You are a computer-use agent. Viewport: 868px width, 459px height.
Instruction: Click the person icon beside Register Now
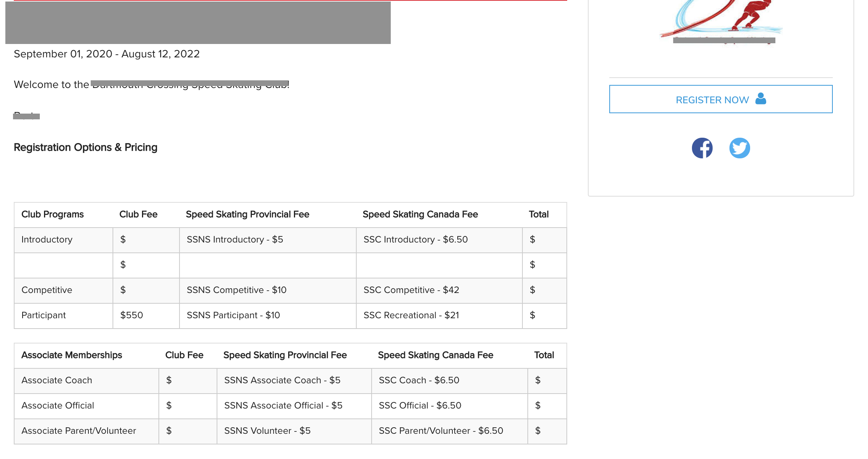(761, 99)
